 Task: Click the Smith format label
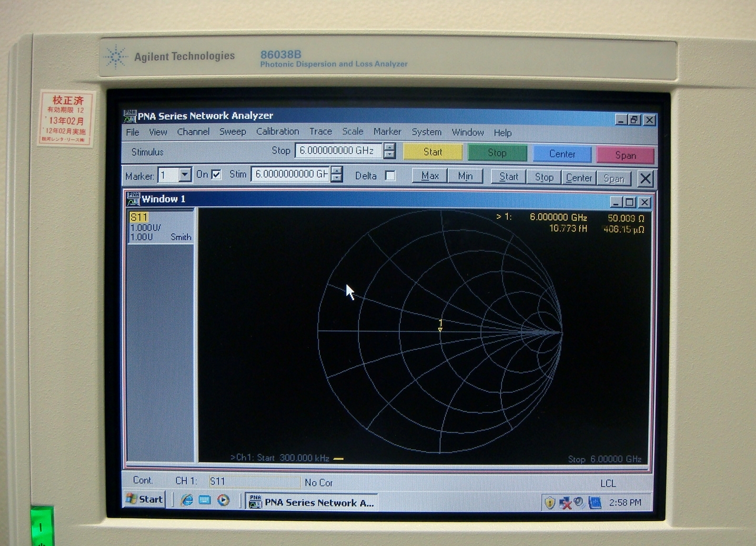click(181, 237)
